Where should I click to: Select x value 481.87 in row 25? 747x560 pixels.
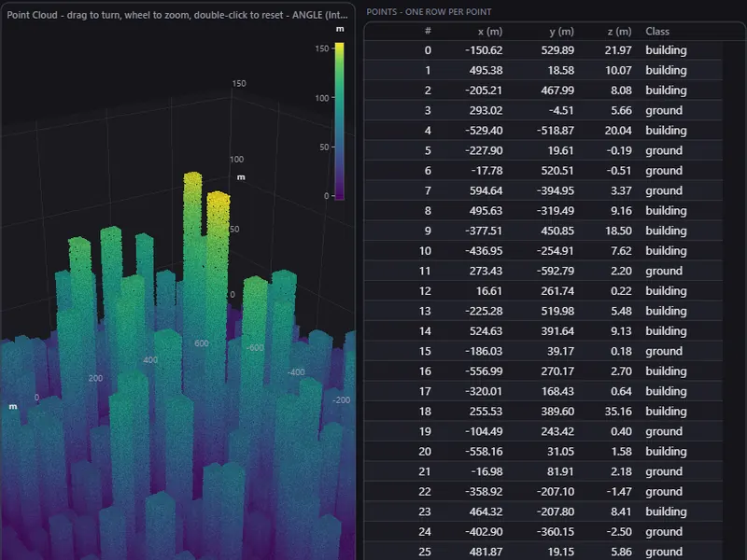pyautogui.click(x=486, y=552)
